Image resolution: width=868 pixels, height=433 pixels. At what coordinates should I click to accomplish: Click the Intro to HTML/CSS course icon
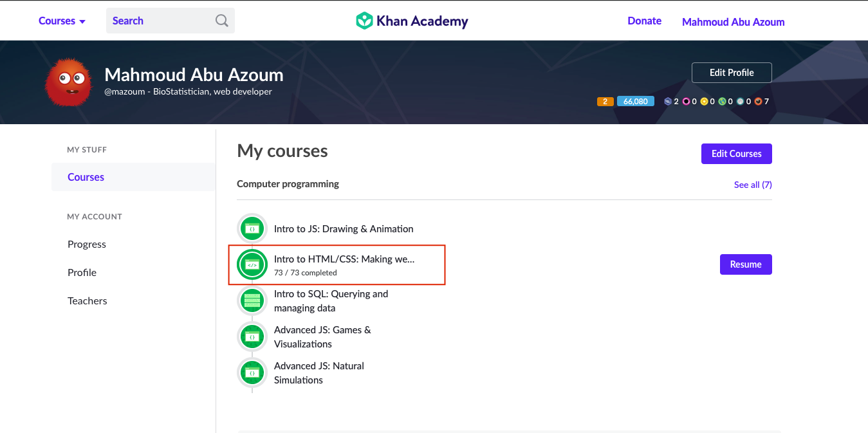[252, 264]
